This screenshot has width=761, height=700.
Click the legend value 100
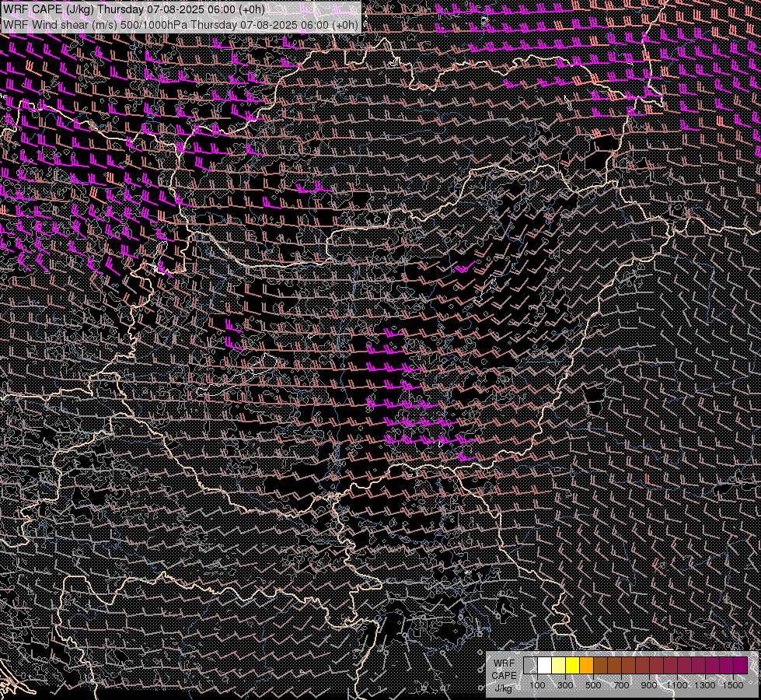click(537, 685)
